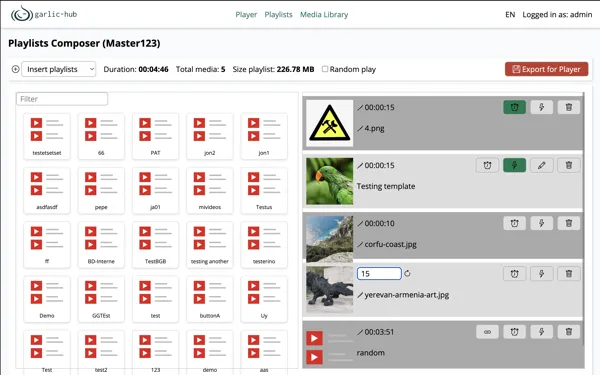600x375 pixels.
Task: Select the mivideos playlist card
Action: click(x=210, y=191)
